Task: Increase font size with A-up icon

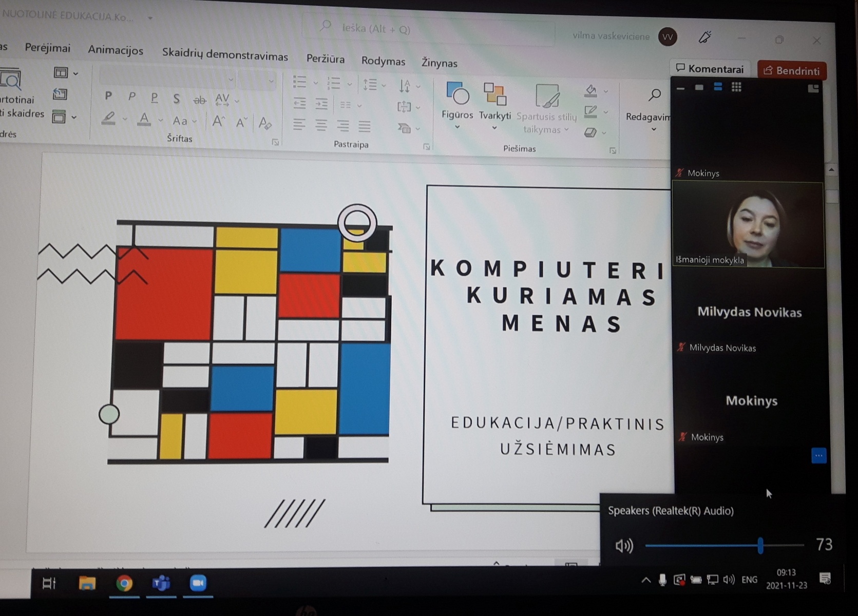Action: pos(218,122)
